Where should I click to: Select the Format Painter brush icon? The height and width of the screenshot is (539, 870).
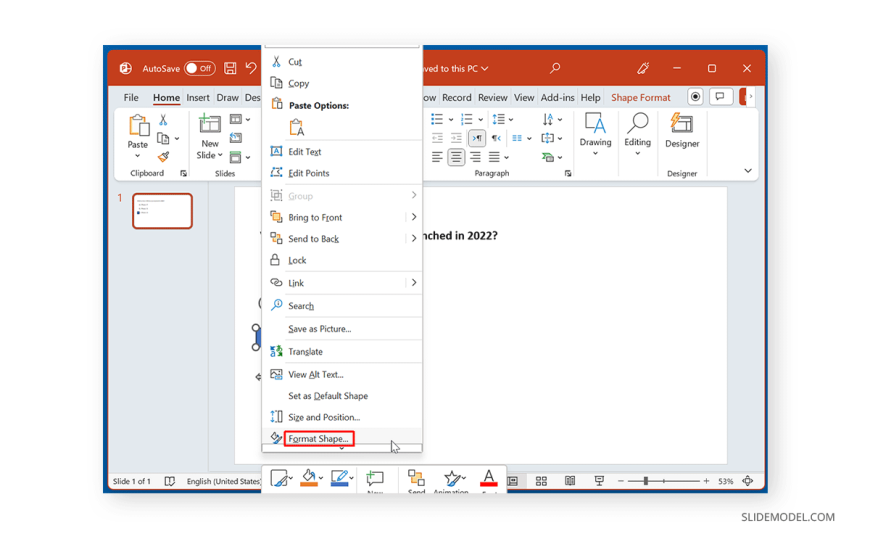[163, 157]
